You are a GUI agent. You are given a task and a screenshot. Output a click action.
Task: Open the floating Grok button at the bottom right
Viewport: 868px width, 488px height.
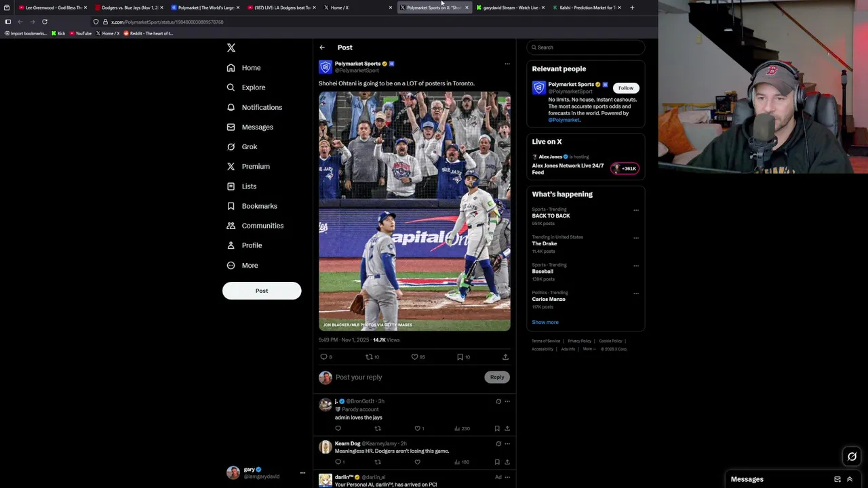pos(852,457)
